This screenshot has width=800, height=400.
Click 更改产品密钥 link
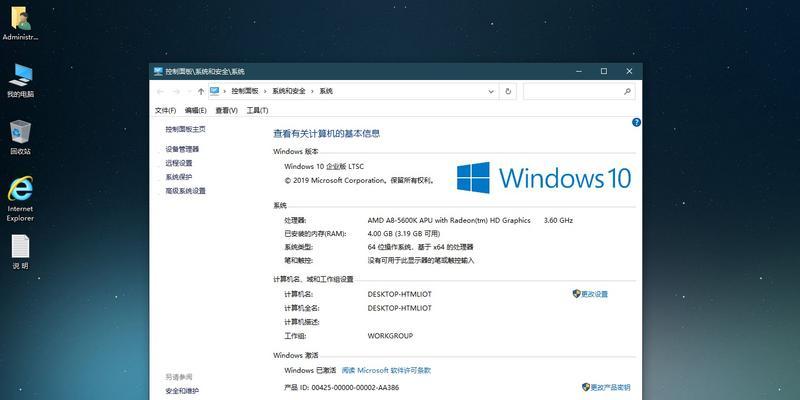[610, 387]
